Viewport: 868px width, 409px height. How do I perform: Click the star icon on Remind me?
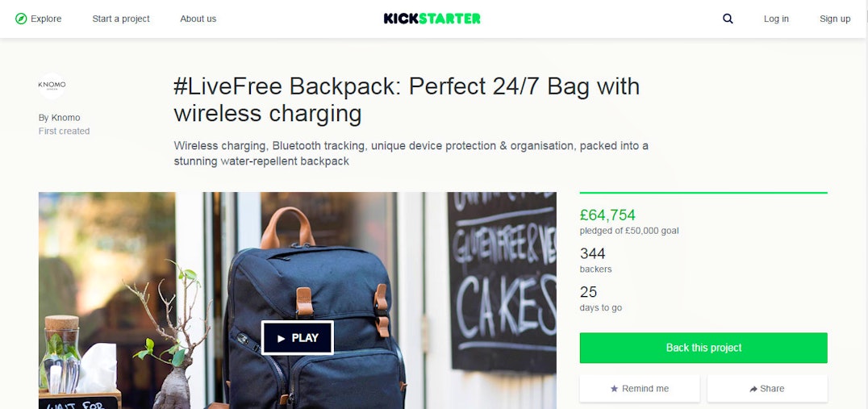coord(614,389)
